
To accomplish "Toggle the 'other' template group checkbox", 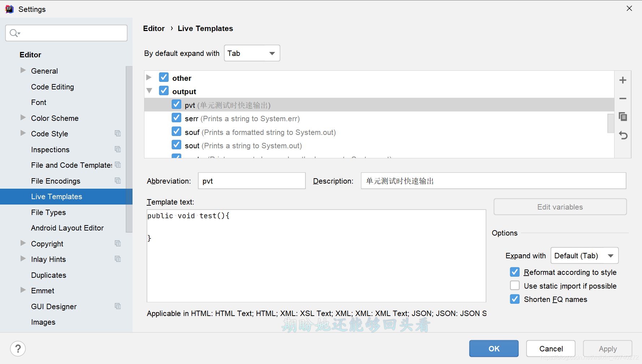I will coord(164,77).
